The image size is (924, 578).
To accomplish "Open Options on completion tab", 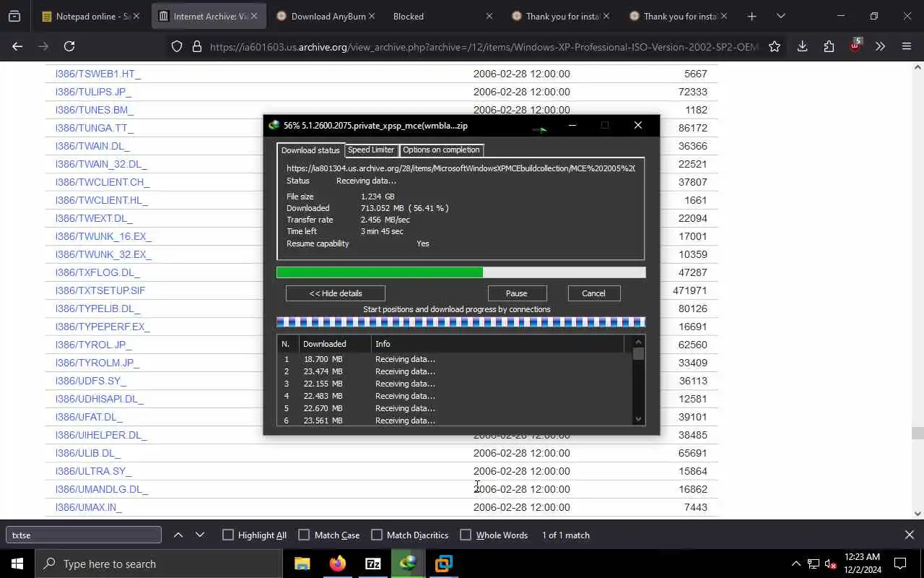I will [x=441, y=150].
